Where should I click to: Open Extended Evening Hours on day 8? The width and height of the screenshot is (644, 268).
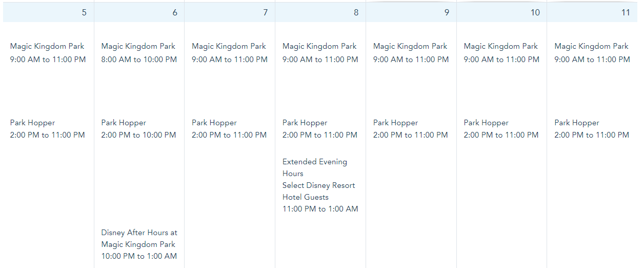coord(314,167)
